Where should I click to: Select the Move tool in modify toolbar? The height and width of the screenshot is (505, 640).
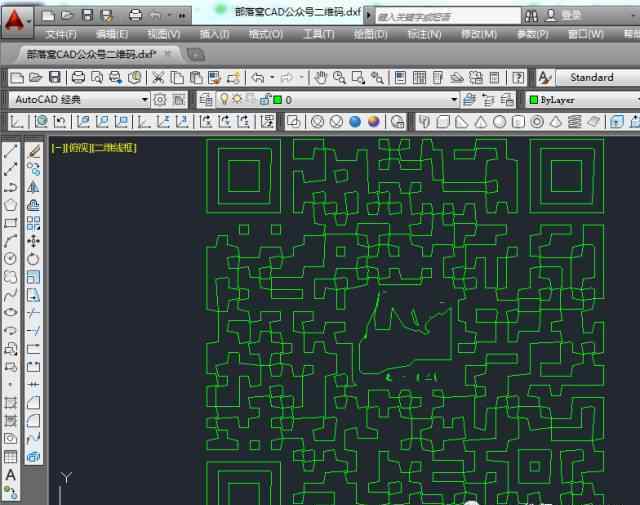[x=33, y=241]
